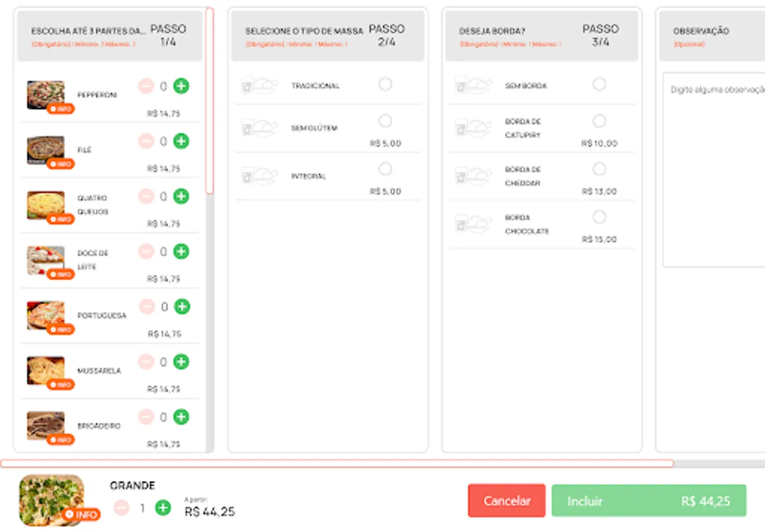Click the Mussarela pizza thumbnail

pos(46,371)
